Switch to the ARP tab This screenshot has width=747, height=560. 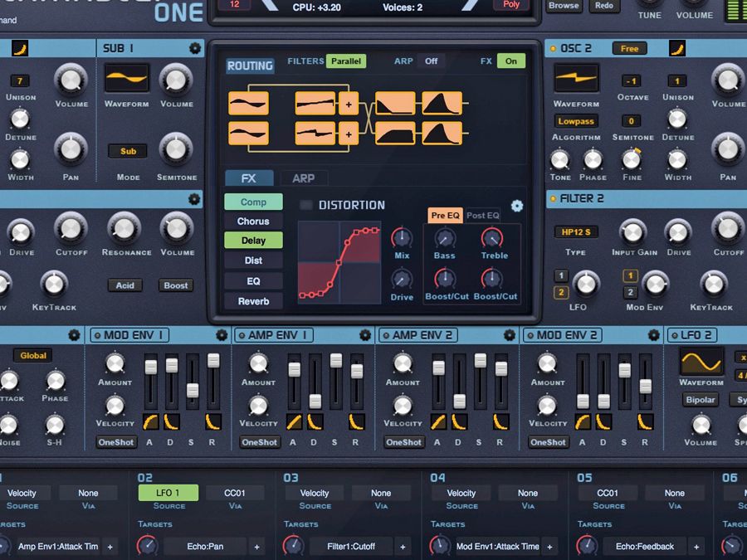pyautogui.click(x=304, y=178)
